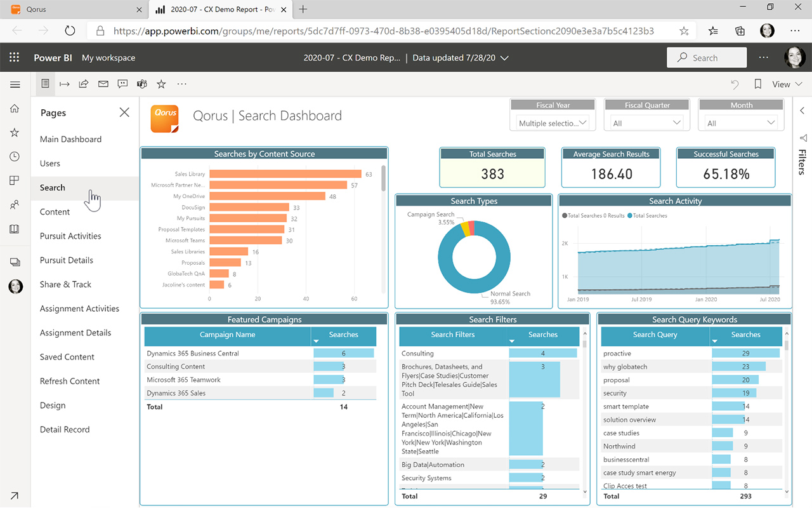Click the 'proactive' search query row

[691, 353]
